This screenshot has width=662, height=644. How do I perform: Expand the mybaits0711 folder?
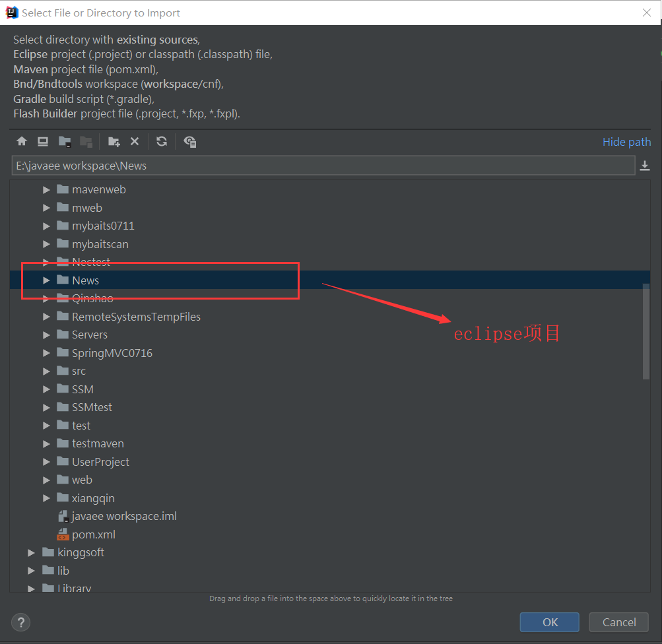click(46, 226)
